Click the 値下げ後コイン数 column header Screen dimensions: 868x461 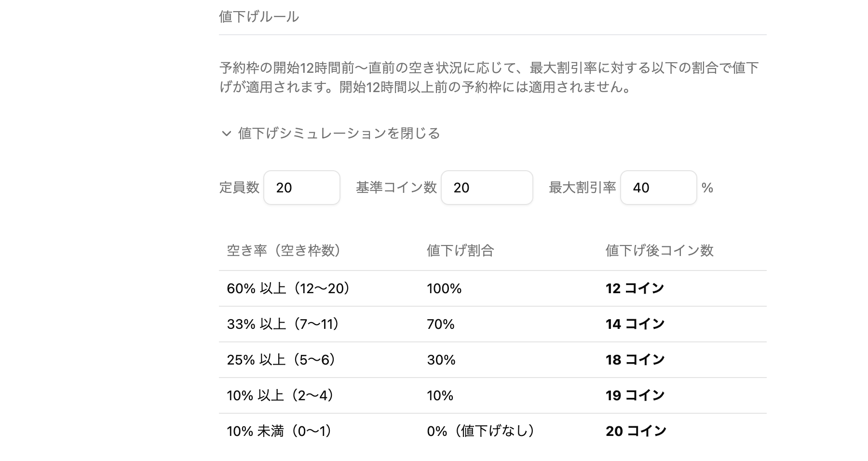point(659,251)
